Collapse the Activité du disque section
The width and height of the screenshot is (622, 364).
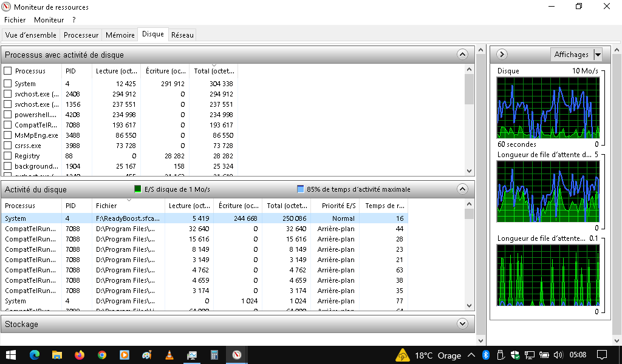462,189
